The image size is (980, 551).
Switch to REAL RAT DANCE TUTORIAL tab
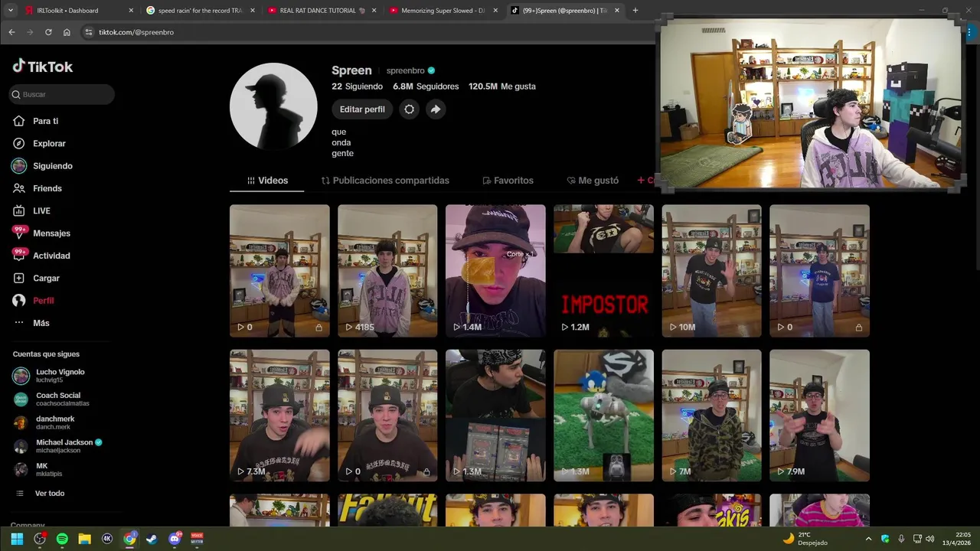click(x=321, y=11)
